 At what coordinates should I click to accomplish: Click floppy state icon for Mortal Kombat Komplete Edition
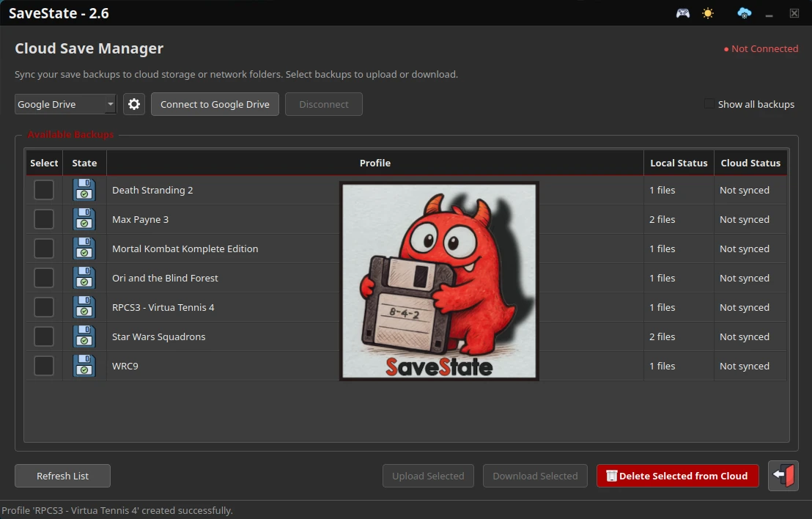point(84,249)
